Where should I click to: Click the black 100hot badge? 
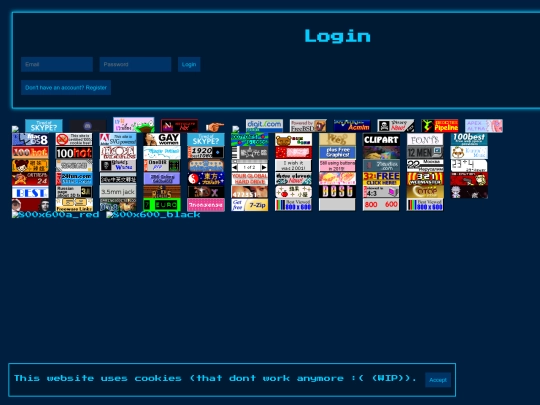(x=74, y=153)
